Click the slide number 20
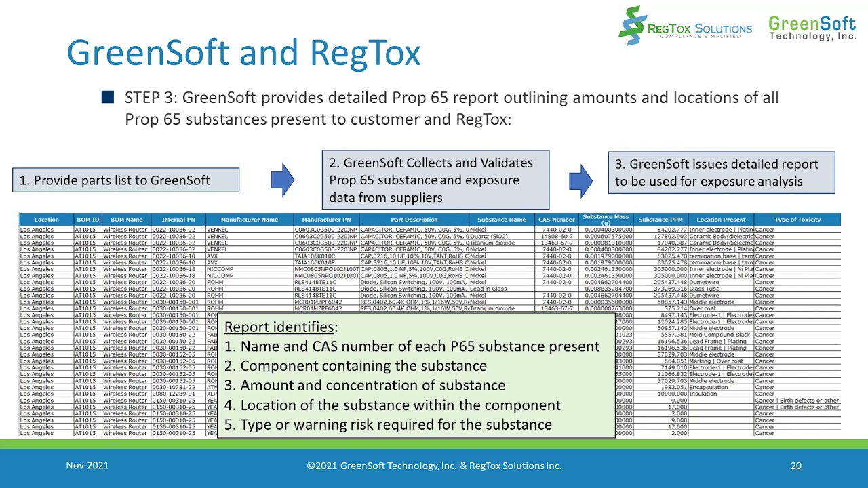 [x=796, y=466]
